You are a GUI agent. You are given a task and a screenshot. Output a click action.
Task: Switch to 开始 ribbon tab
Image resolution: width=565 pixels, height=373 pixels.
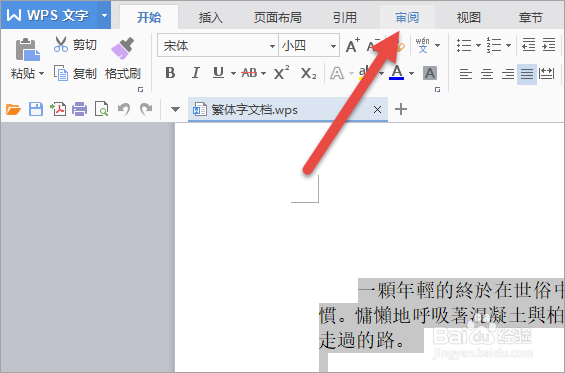click(149, 17)
